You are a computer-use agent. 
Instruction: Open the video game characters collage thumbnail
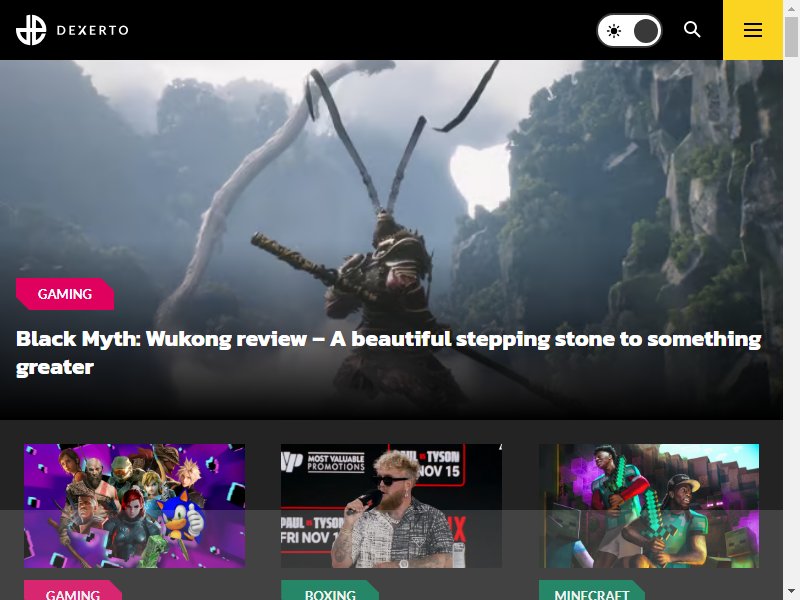[x=135, y=506]
